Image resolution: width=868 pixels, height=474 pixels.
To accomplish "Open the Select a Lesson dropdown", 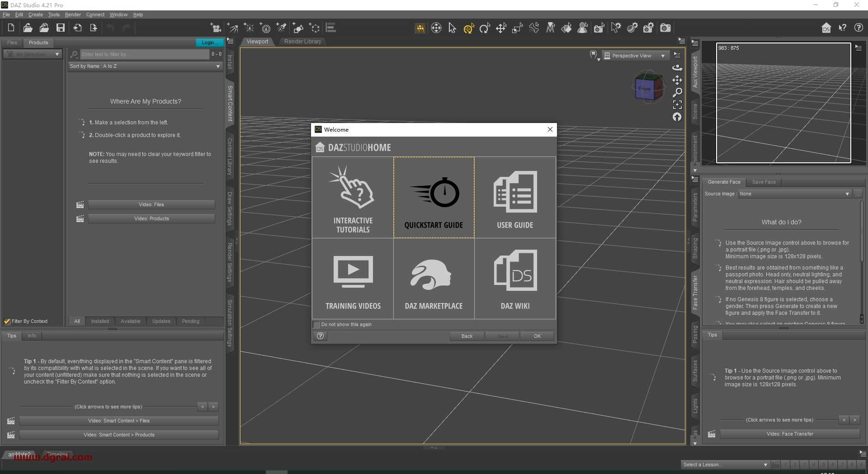I will point(725,465).
